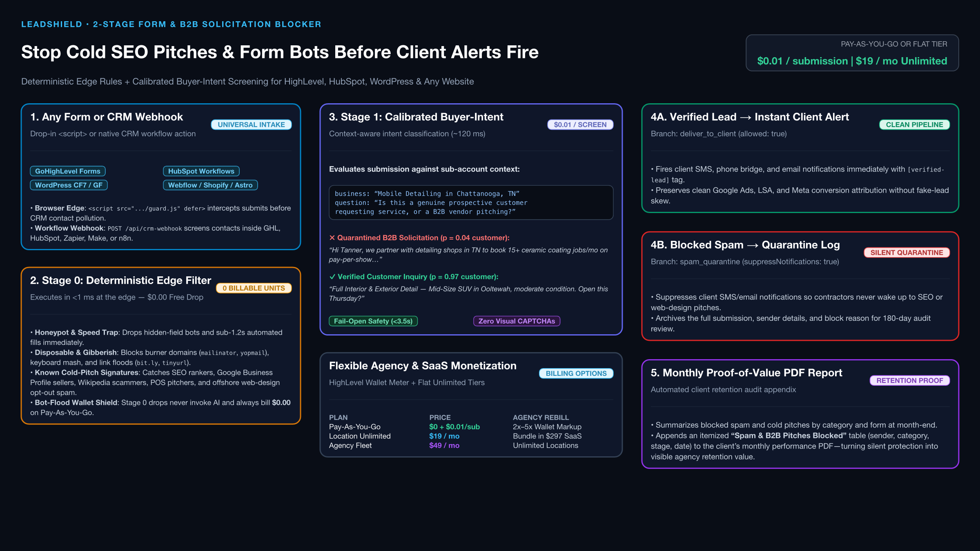Click the AGENCY REBILL column header
The height and width of the screenshot is (551, 980).
tap(541, 418)
